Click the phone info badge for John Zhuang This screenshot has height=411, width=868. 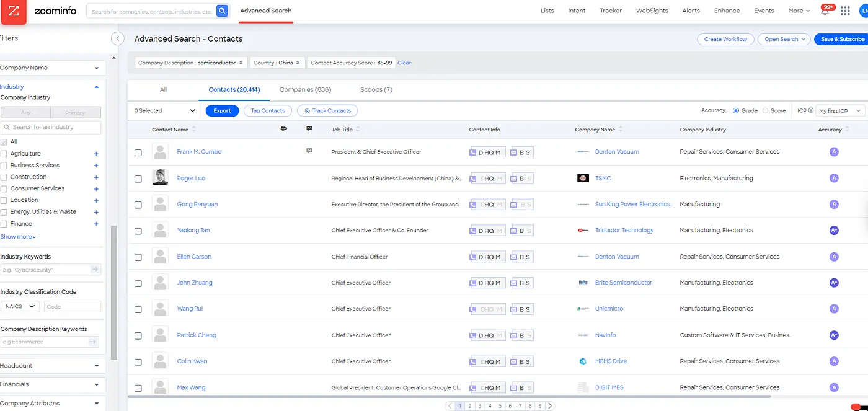click(x=488, y=283)
